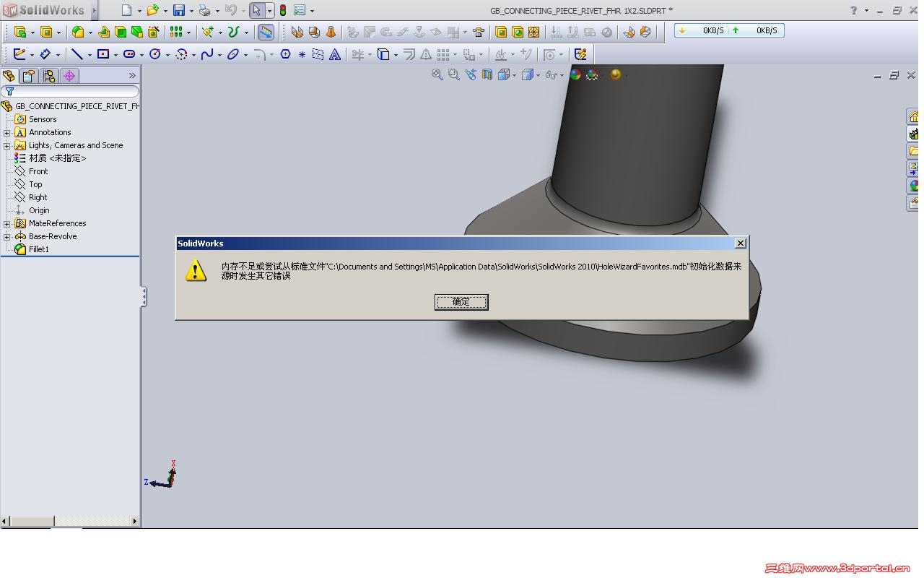Click the Rebuild traffic light icon
The width and height of the screenshot is (924, 578).
tap(282, 10)
